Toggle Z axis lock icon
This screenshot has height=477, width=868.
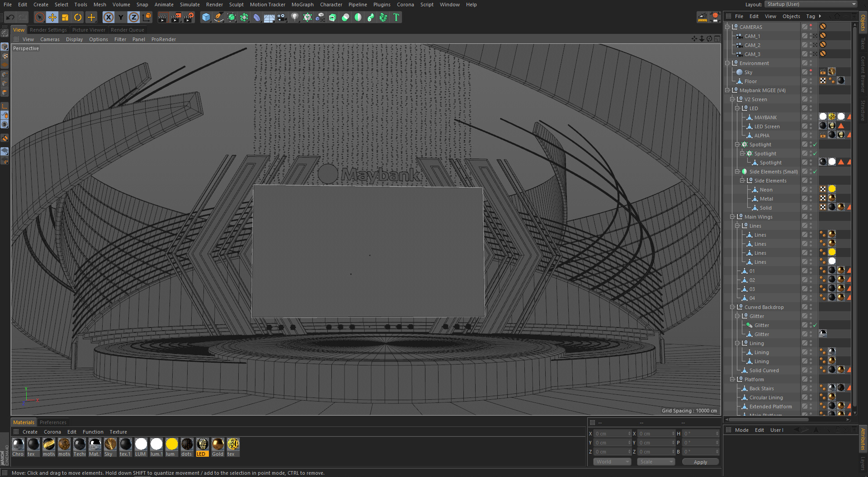click(x=133, y=17)
